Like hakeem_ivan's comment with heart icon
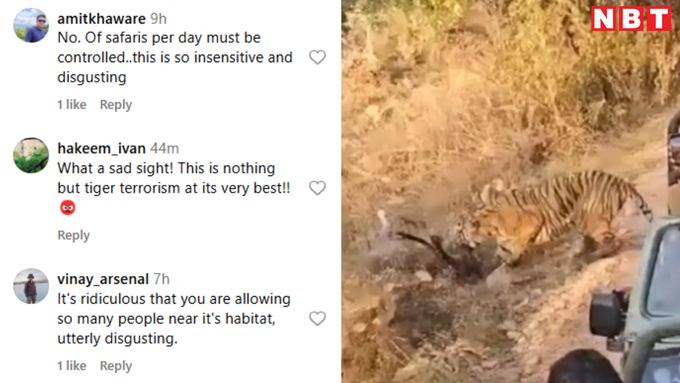 click(x=317, y=188)
